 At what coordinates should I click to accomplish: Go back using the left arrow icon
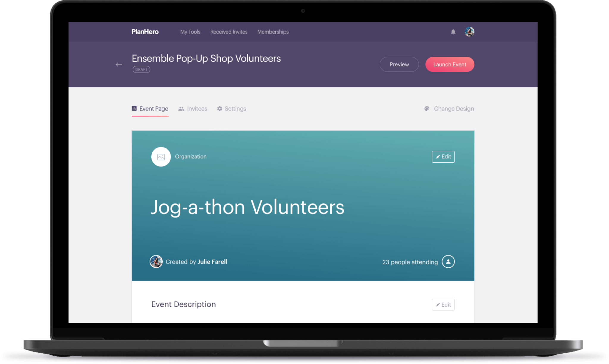tap(119, 65)
